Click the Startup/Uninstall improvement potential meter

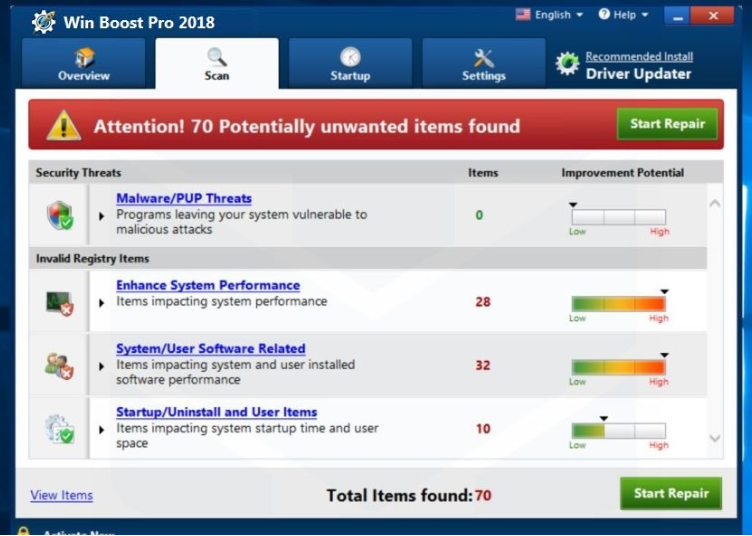tap(619, 431)
